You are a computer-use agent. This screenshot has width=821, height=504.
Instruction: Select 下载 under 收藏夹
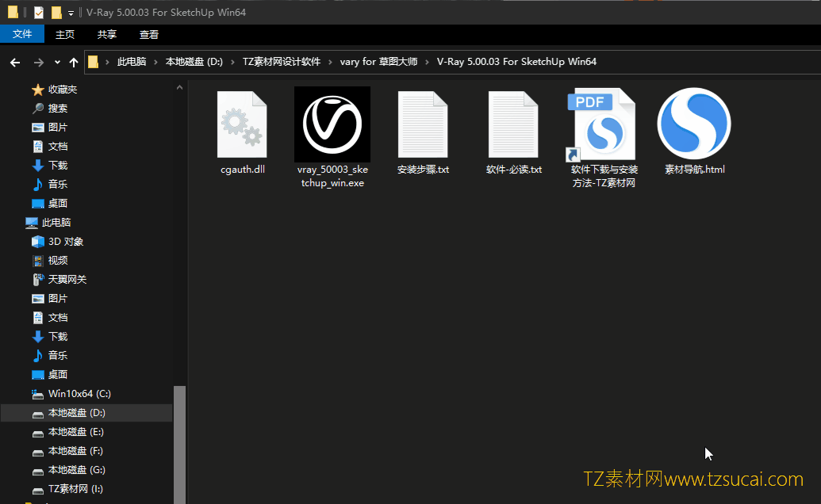coord(58,165)
